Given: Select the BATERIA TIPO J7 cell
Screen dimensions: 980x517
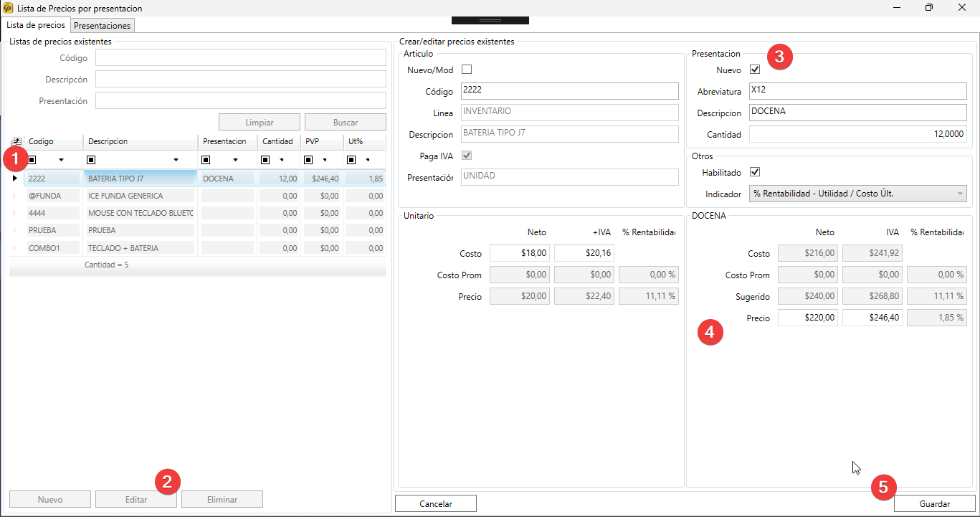Looking at the screenshot, I should (141, 179).
